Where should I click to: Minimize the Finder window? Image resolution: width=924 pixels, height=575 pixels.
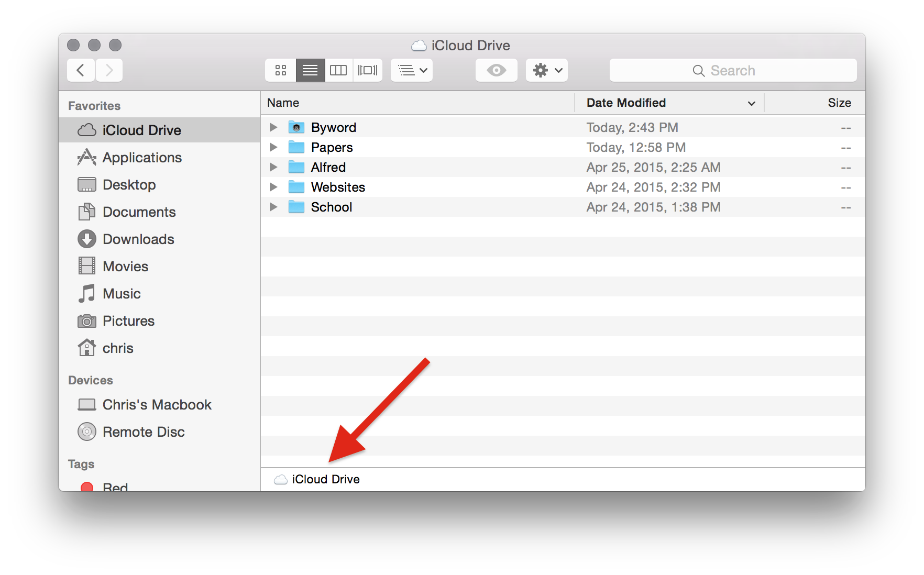pyautogui.click(x=94, y=45)
